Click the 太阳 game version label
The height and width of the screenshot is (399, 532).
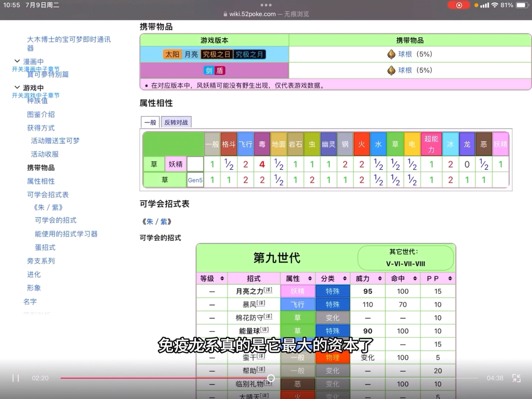[172, 54]
